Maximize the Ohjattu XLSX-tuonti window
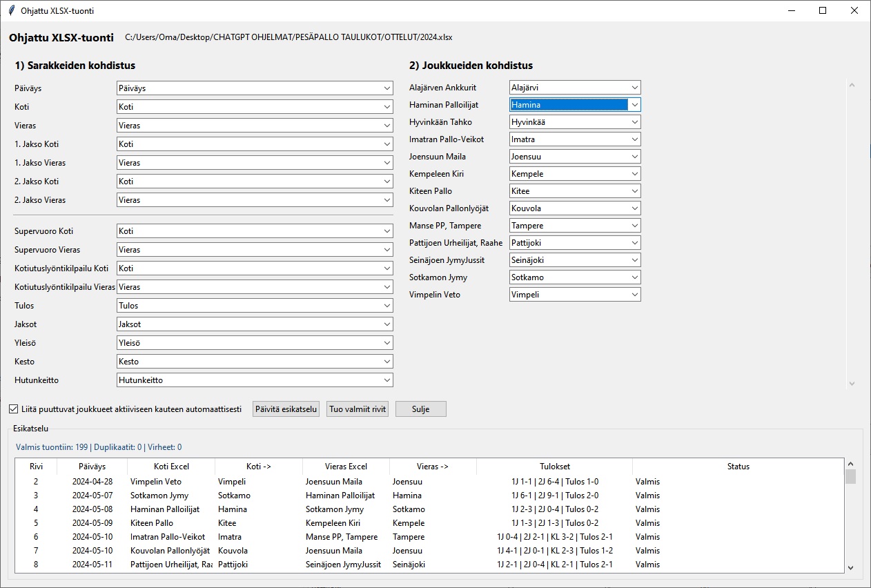 [822, 11]
